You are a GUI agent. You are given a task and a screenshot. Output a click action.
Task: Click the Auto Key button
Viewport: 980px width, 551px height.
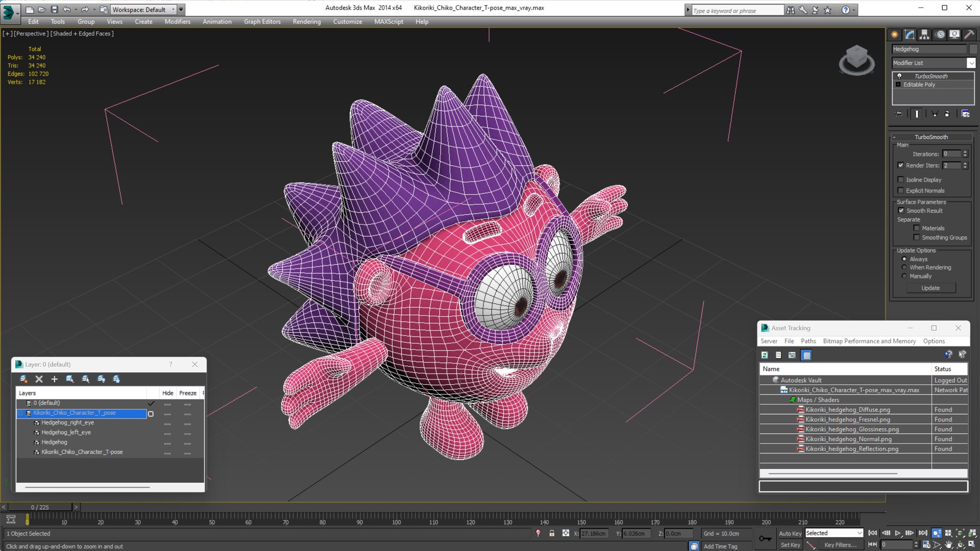pyautogui.click(x=790, y=533)
